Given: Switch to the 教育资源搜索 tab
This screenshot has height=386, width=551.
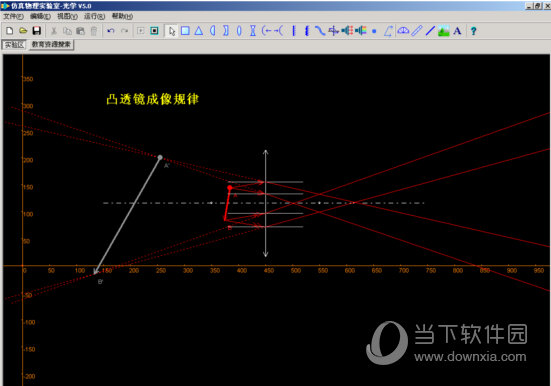Looking at the screenshot, I should pyautogui.click(x=51, y=44).
